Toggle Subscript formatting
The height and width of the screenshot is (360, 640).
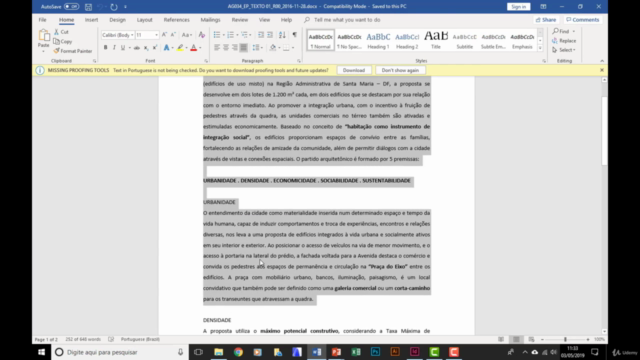(x=146, y=48)
